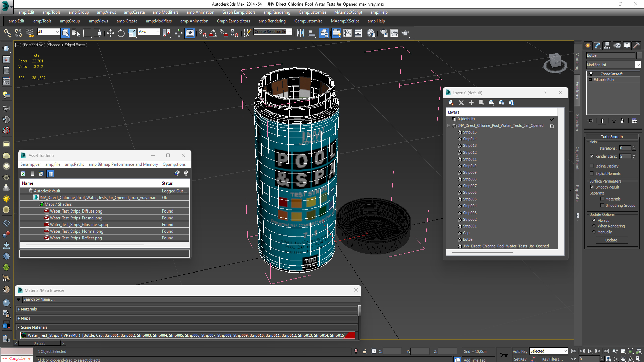Viewport: 644px width, 362px height.
Task: Open the Modifier List dropdown
Action: point(638,65)
